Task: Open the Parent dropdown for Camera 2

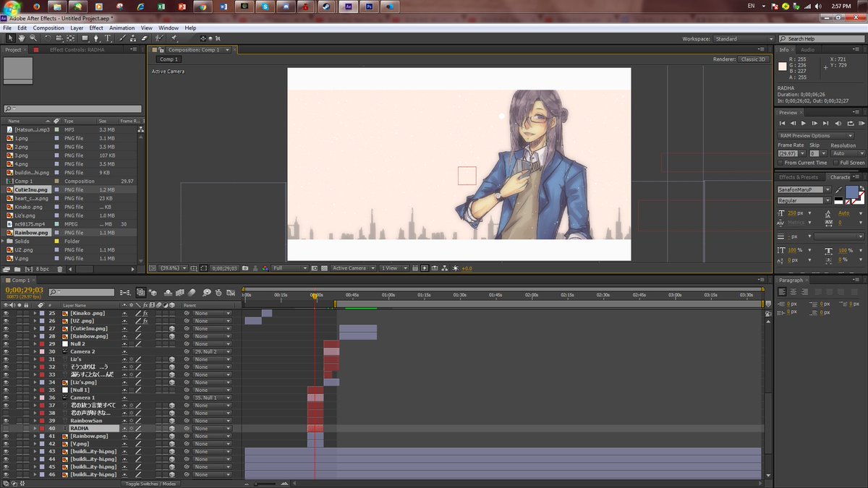Action: (x=213, y=351)
